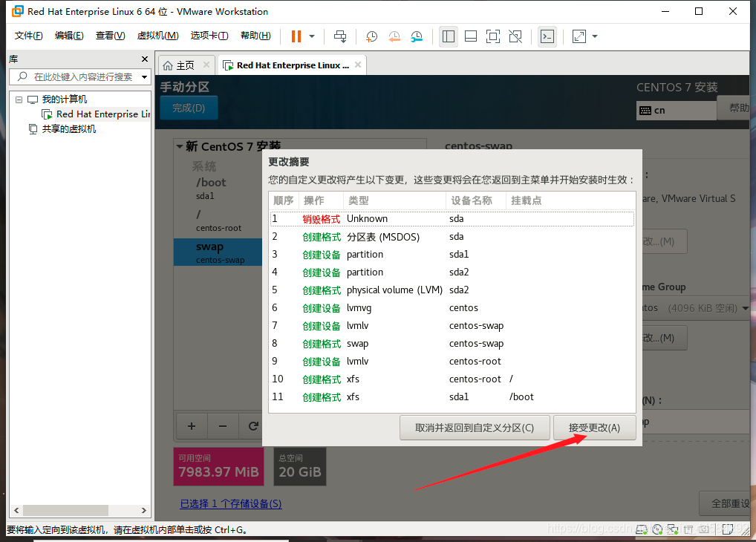Image resolution: width=756 pixels, height=542 pixels.
Task: Add a new mount point with plus
Action: pos(192,425)
